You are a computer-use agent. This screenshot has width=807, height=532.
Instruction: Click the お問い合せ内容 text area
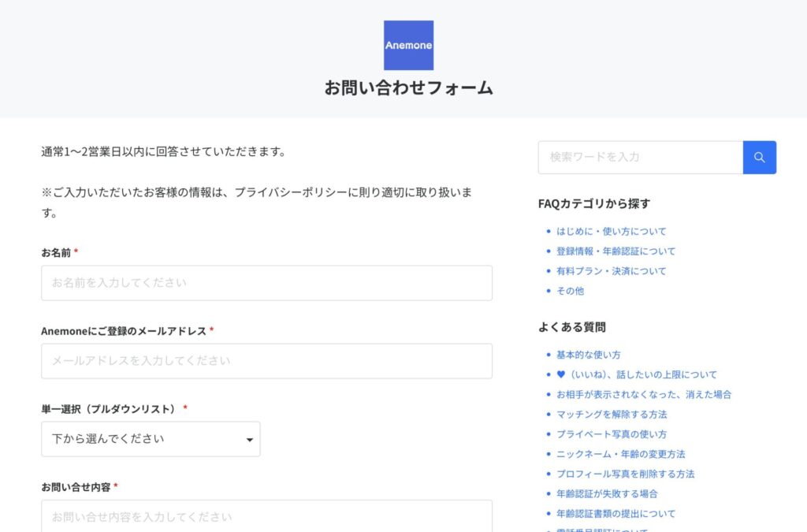tap(266, 518)
